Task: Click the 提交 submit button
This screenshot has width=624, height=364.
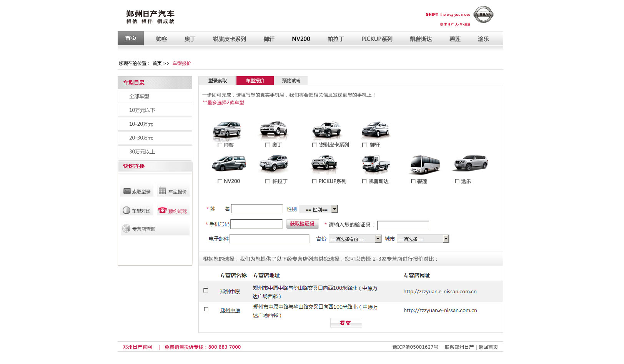Action: point(346,323)
